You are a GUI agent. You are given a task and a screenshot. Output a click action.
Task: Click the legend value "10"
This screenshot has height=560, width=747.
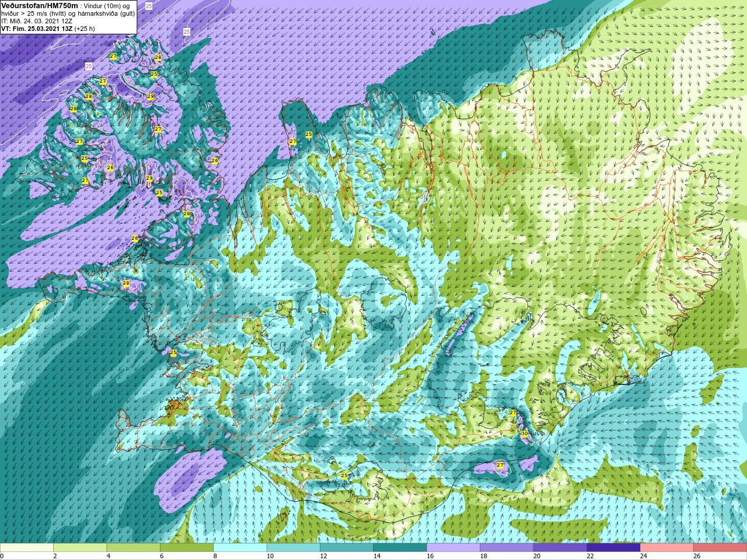[x=270, y=556]
